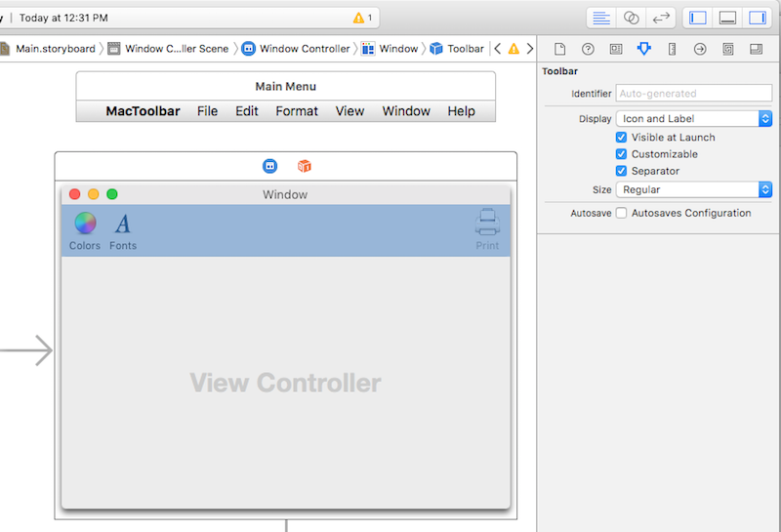
Task: Toggle the Navigator panel
Action: tap(698, 19)
